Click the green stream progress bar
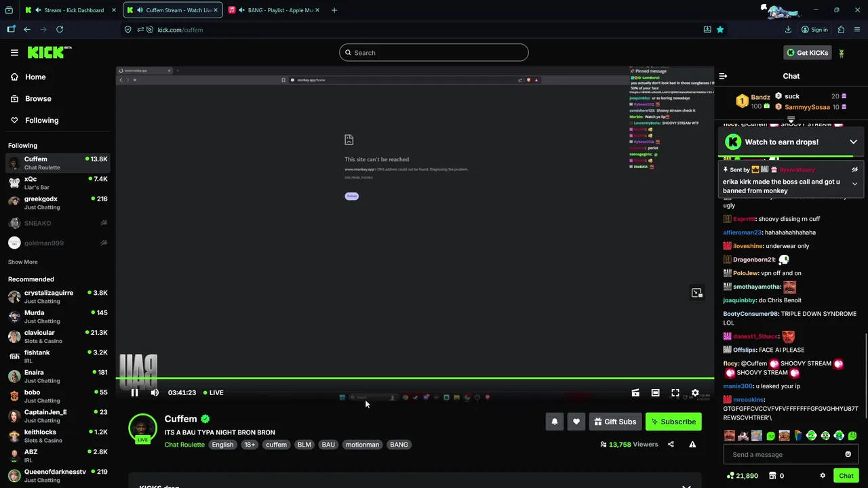Viewport: 868px width, 488px height. [414, 378]
